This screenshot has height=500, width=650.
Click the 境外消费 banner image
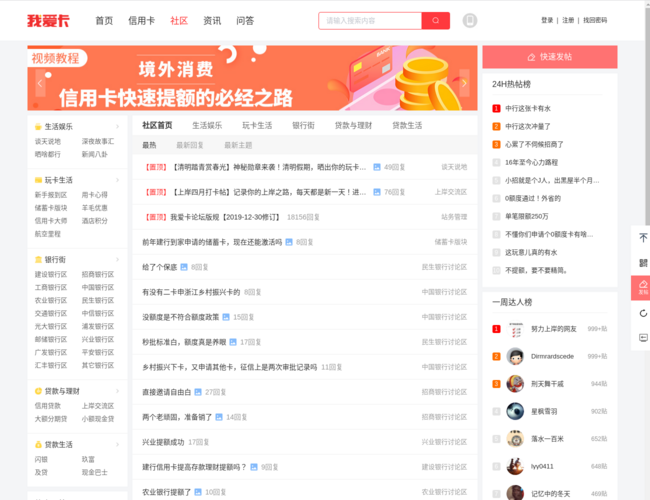click(252, 78)
